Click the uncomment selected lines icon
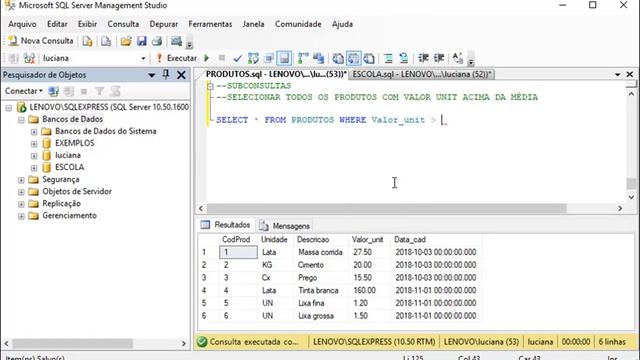 point(404,58)
